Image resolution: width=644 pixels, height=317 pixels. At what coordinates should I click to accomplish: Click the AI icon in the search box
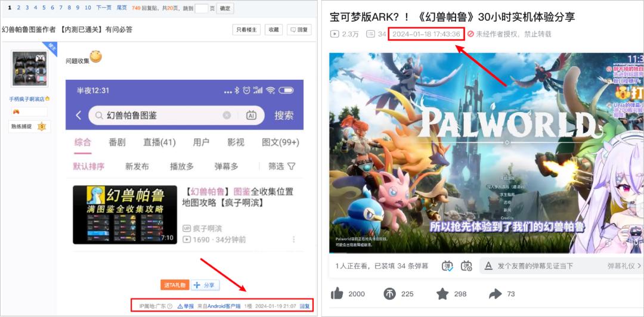click(x=252, y=116)
